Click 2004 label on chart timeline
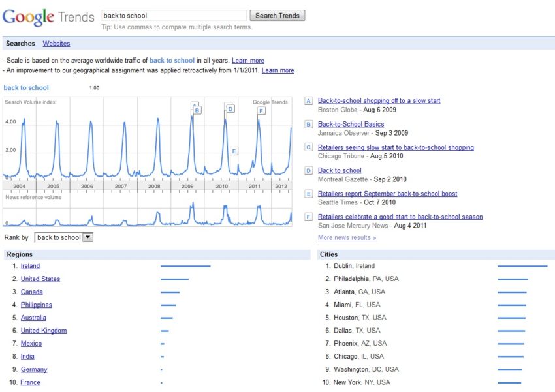555x392 pixels. pos(19,186)
